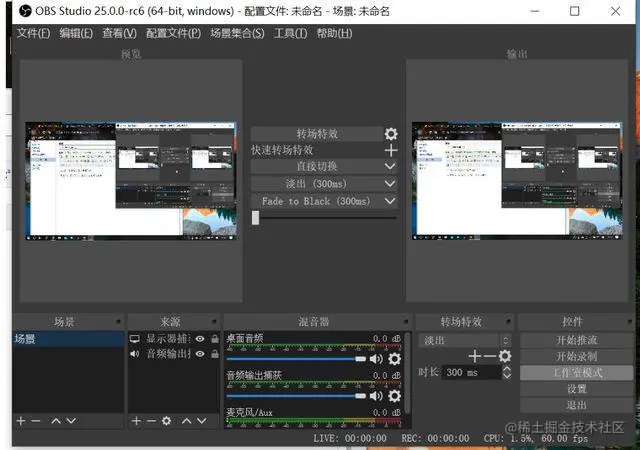This screenshot has width=640, height=450.
Task: Toggle the lock on the 音频输出捕获 source
Action: (215, 354)
